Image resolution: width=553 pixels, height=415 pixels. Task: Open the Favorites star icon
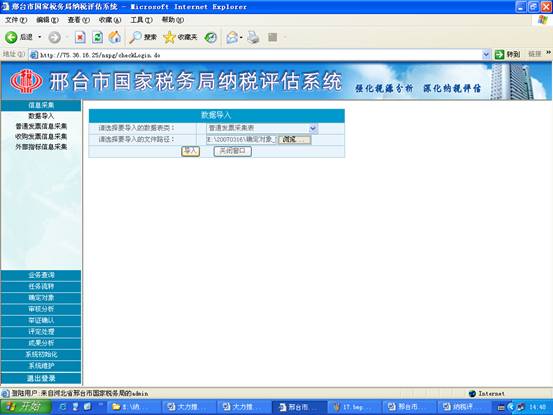169,37
